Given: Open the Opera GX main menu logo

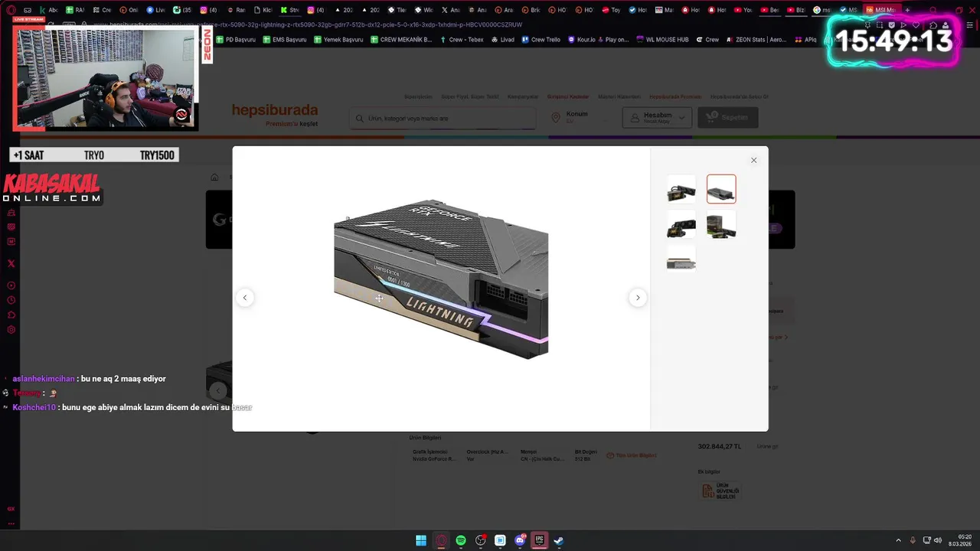Looking at the screenshot, I should 11,10.
